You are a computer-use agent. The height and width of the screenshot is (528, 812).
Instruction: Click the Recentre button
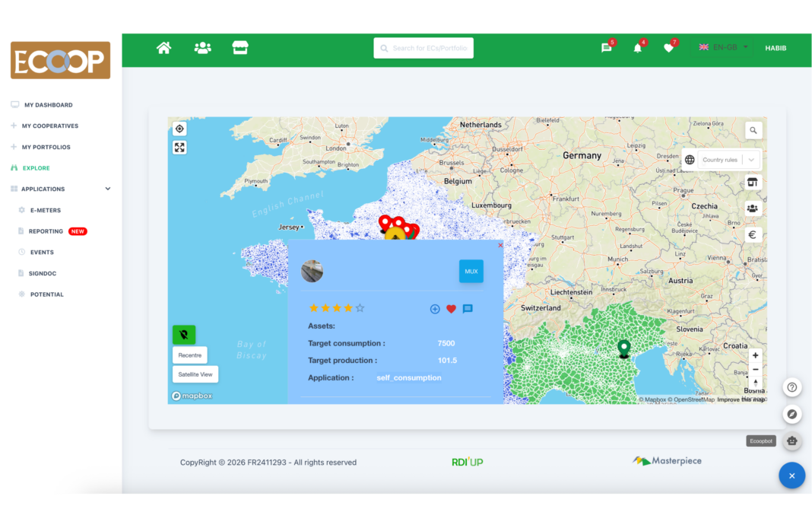click(x=189, y=355)
